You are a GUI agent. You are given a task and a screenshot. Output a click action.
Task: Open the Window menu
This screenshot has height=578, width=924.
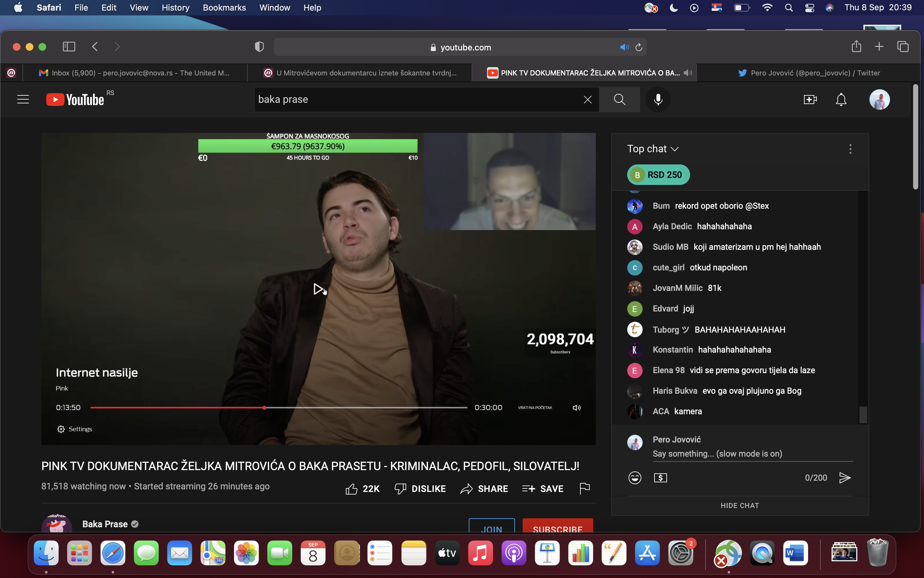pyautogui.click(x=275, y=8)
